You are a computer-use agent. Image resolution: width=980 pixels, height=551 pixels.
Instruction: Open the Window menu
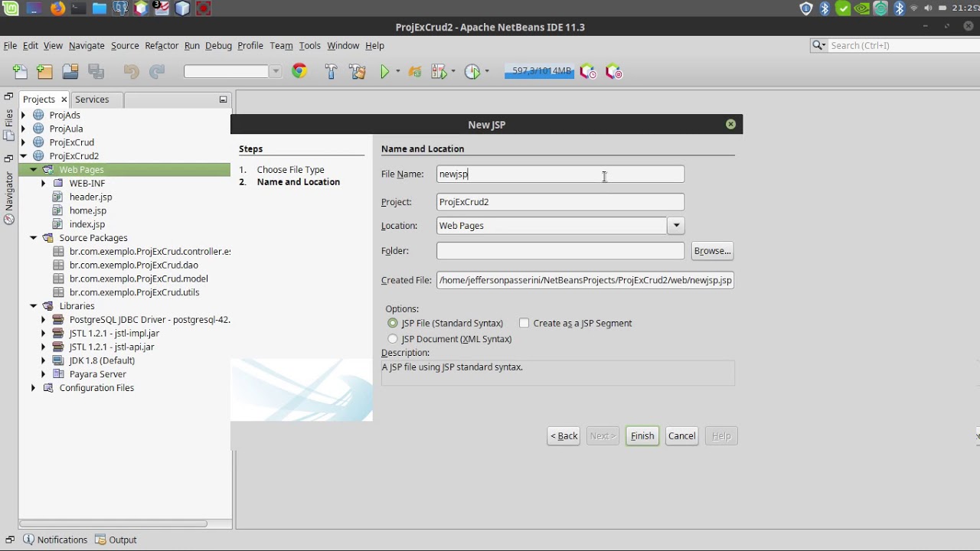click(x=343, y=45)
